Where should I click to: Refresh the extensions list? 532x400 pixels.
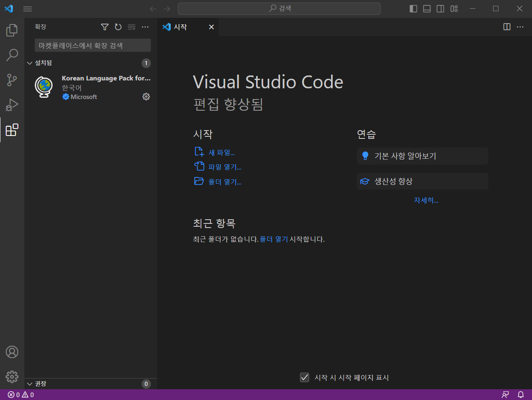(118, 27)
